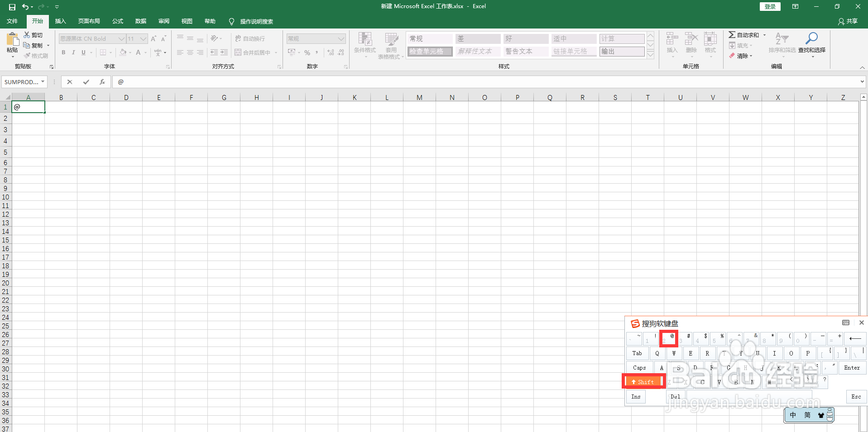Toggle Align Right icon

click(200, 52)
